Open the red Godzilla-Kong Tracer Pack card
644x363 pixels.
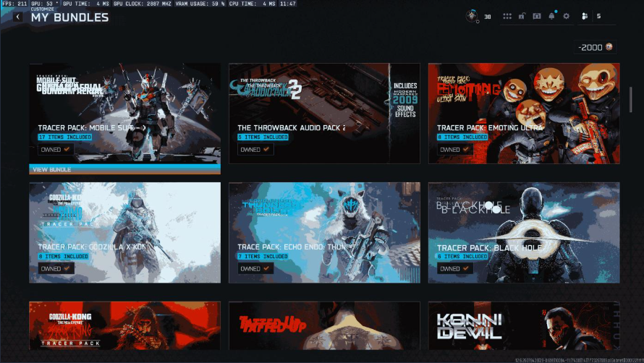point(125,325)
